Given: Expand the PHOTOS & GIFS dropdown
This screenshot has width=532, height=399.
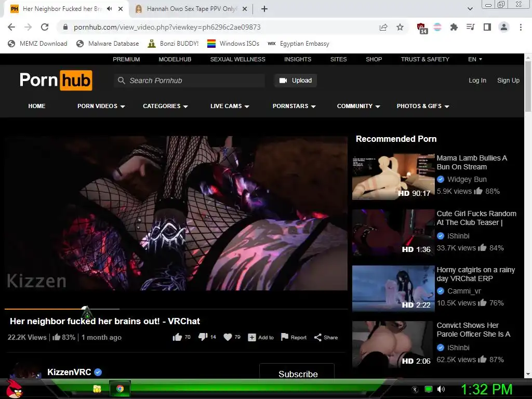Looking at the screenshot, I should click(423, 106).
